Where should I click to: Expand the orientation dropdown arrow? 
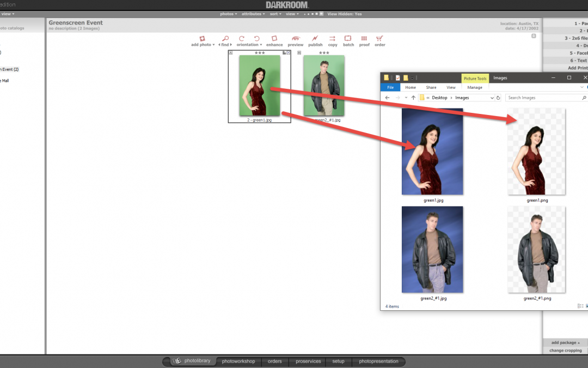click(261, 45)
